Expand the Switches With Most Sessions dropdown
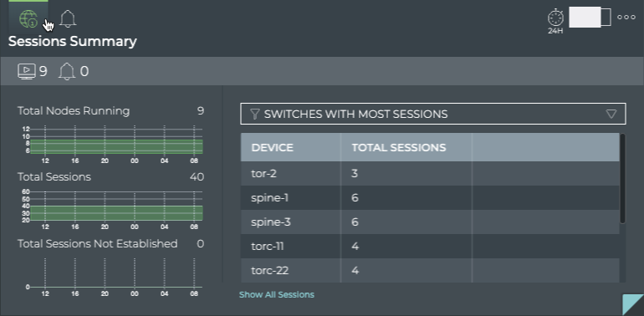The image size is (644, 316). [433, 114]
